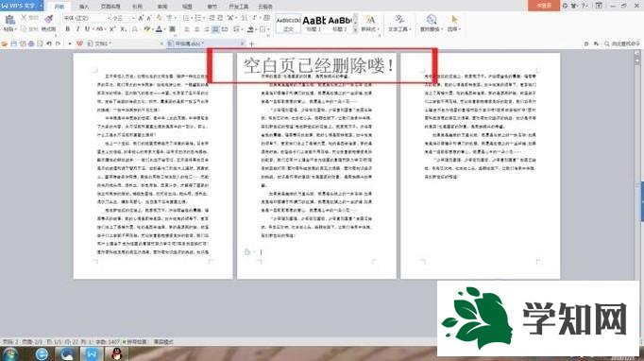Apply the font color A swatch
This screenshot has height=361, width=644.
click(x=159, y=29)
